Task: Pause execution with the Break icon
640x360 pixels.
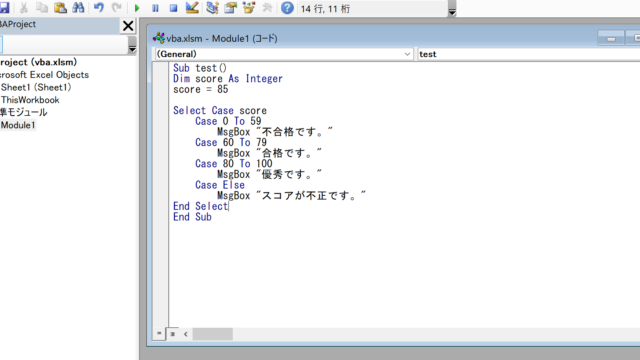Action: point(156,8)
